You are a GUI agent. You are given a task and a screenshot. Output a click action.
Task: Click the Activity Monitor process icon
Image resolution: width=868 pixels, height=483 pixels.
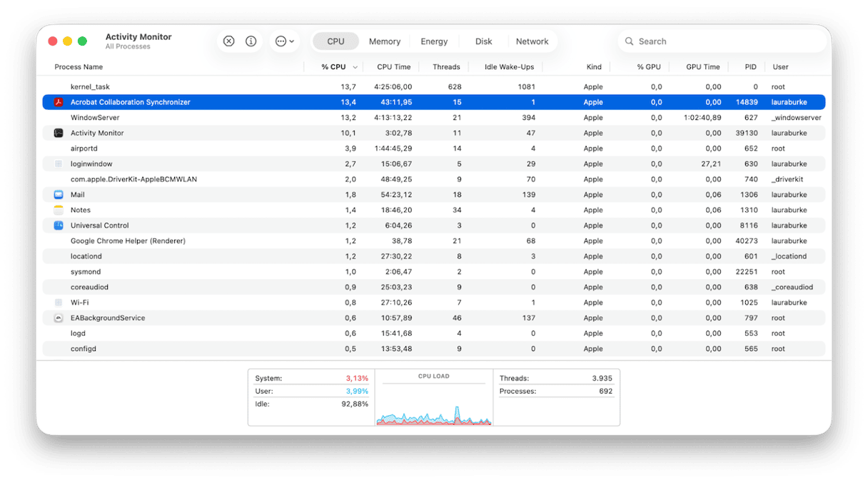pyautogui.click(x=59, y=133)
